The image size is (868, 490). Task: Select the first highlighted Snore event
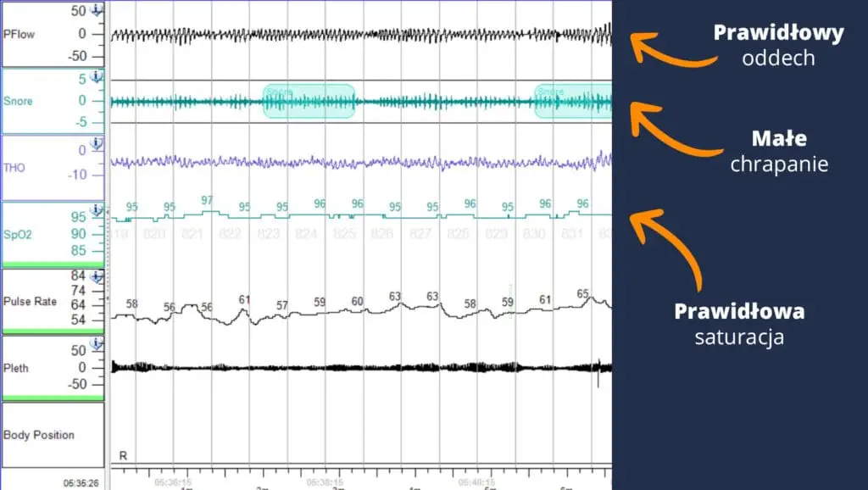(309, 101)
